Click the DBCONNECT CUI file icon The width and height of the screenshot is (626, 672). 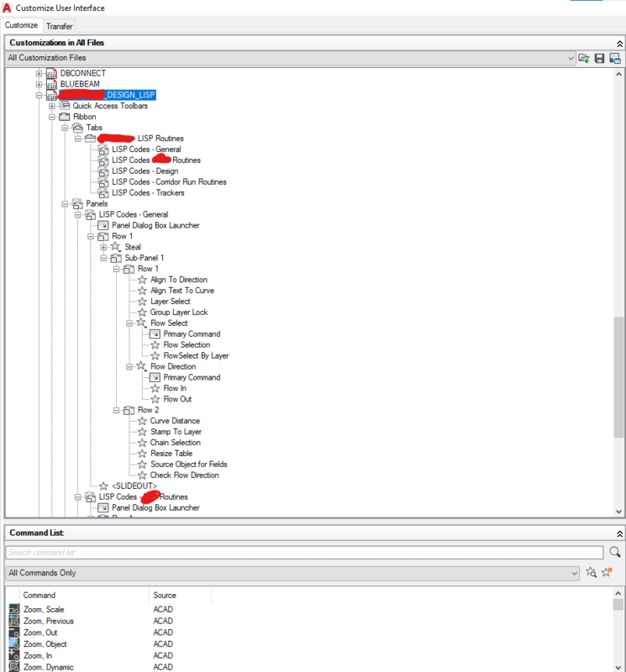(x=51, y=73)
